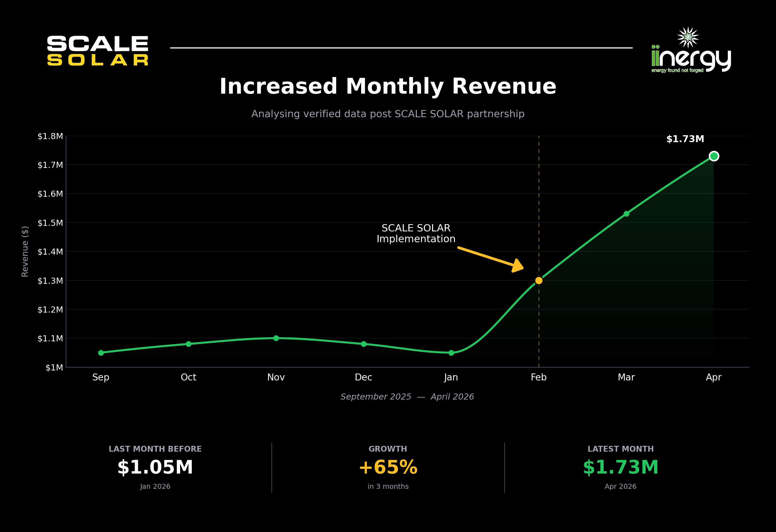Viewport: 776px width, 532px height.
Task: Click the '+65%' growth value
Action: tap(388, 467)
